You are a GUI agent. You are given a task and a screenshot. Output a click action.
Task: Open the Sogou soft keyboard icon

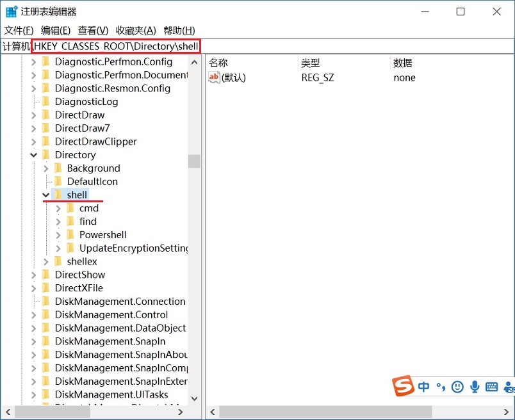pyautogui.click(x=491, y=387)
